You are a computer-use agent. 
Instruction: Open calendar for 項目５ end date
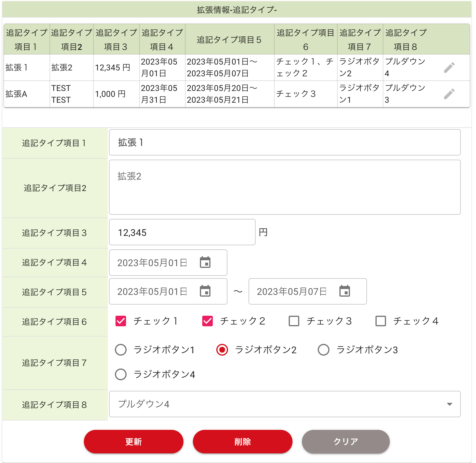[x=344, y=291]
